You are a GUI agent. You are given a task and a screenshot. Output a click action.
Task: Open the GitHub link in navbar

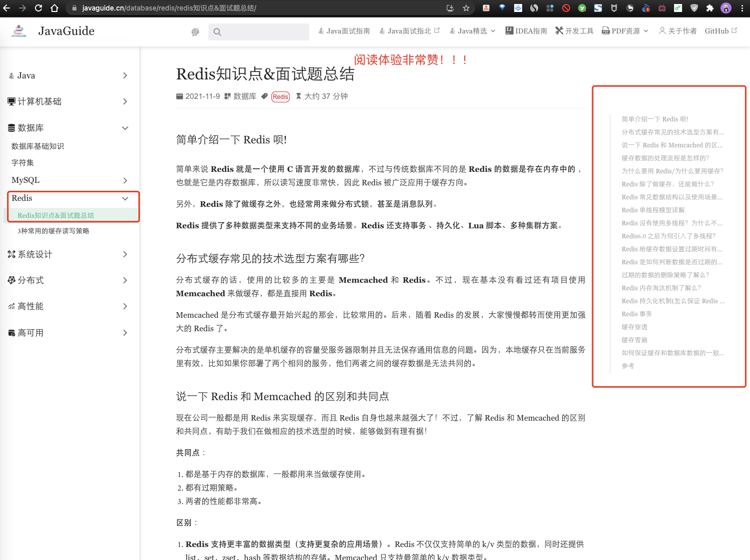[x=721, y=31]
